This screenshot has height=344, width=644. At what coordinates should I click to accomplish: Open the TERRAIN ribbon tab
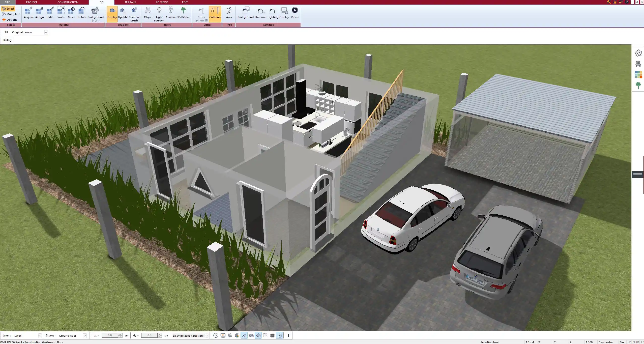[x=130, y=2]
